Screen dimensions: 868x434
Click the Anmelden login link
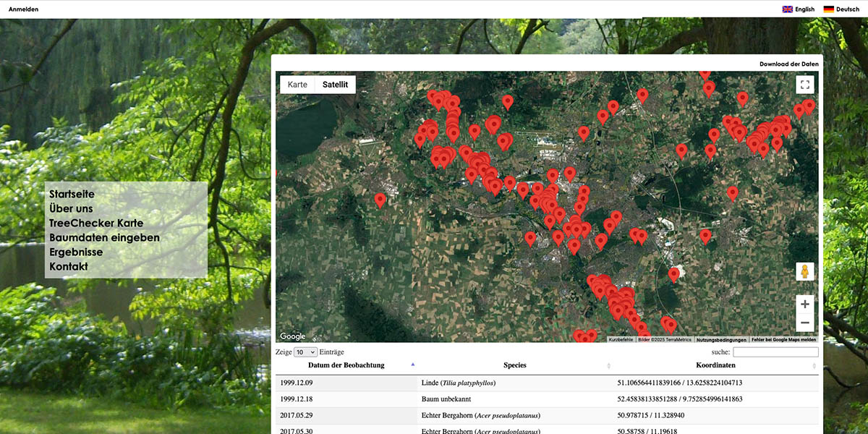(x=23, y=9)
